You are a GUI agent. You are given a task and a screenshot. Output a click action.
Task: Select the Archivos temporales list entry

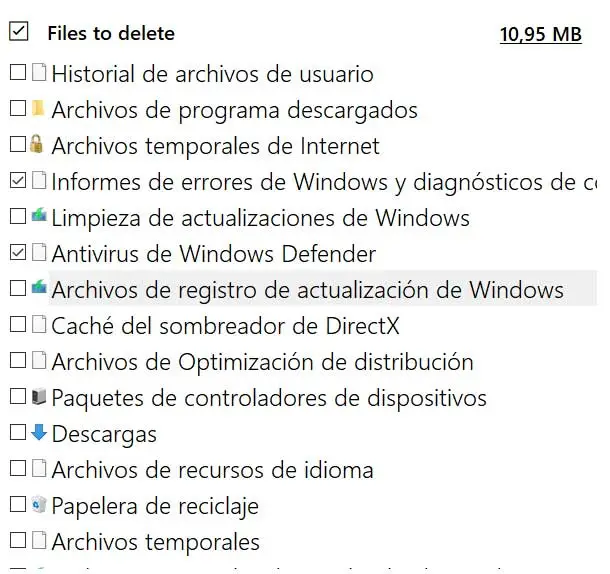point(155,542)
